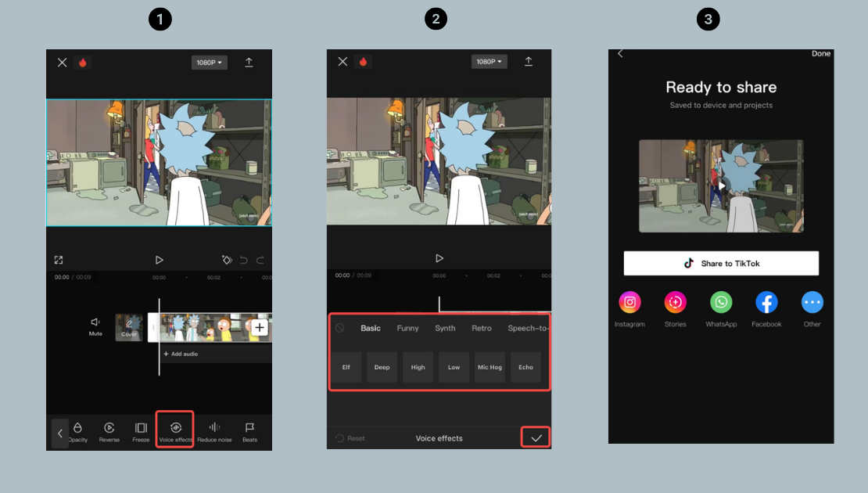Tap the fullscreen expand icon in screen 1
Screen dimensions: 868x493
point(59,260)
